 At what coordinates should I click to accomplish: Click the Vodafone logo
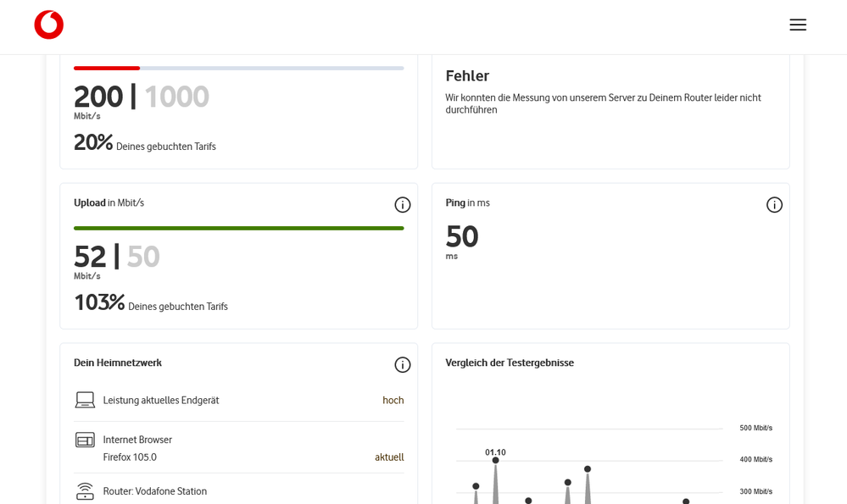click(48, 25)
